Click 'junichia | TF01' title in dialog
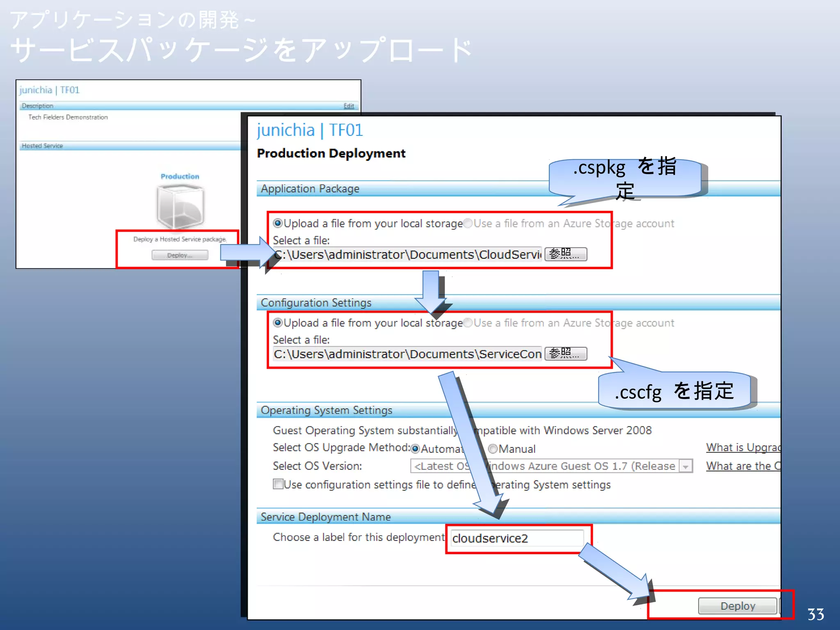840x630 pixels. [310, 130]
